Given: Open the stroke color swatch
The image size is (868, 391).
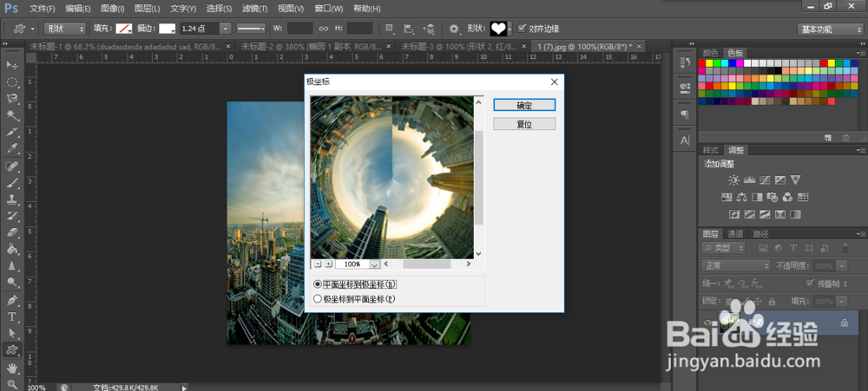Looking at the screenshot, I should pyautogui.click(x=168, y=29).
